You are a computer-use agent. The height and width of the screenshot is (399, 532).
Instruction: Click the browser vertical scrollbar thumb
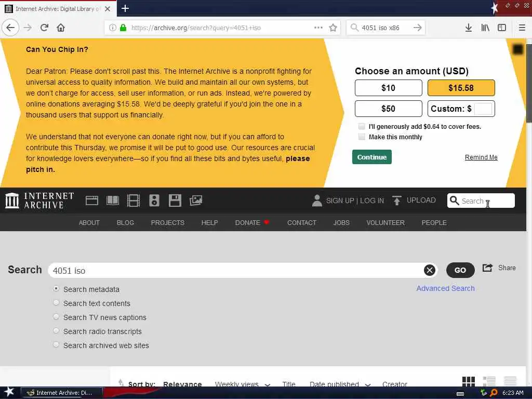point(529,83)
